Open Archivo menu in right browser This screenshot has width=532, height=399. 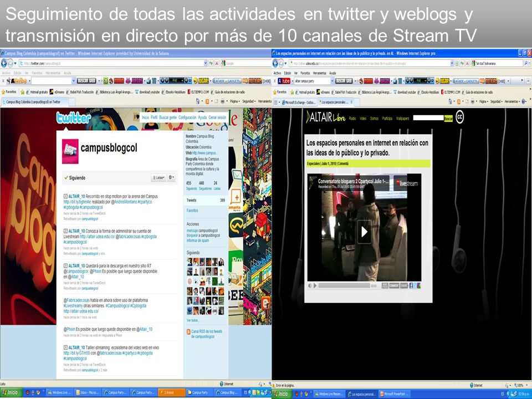coord(277,73)
